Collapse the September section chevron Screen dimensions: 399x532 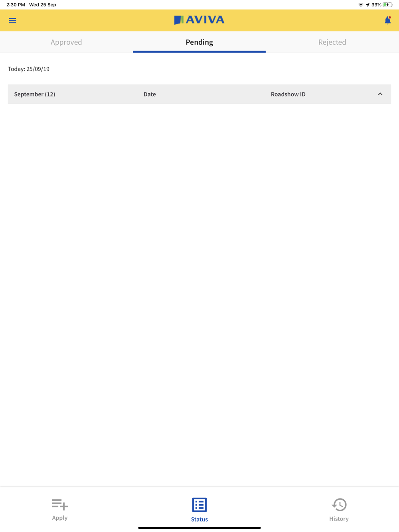(380, 94)
